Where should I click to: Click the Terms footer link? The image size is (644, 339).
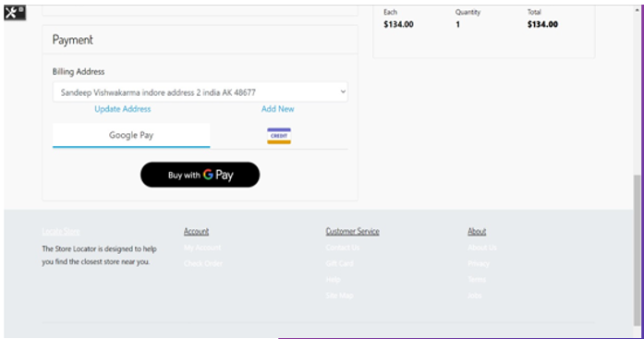[x=477, y=280]
